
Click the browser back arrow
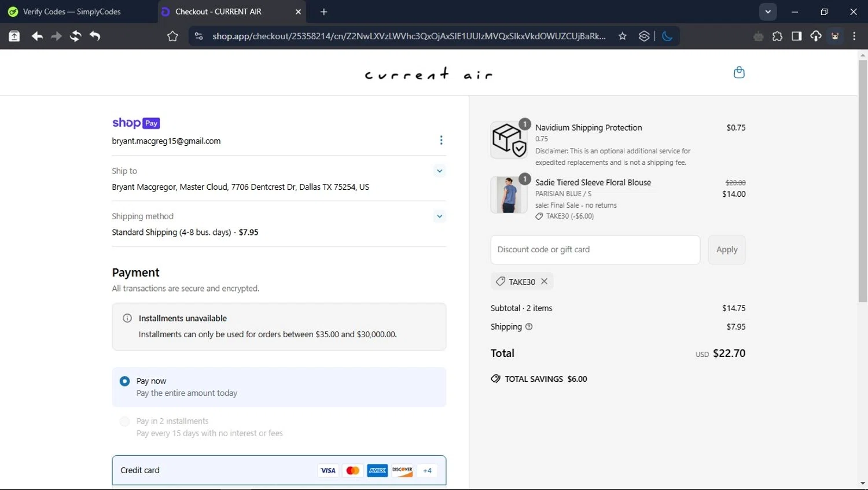pyautogui.click(x=37, y=36)
